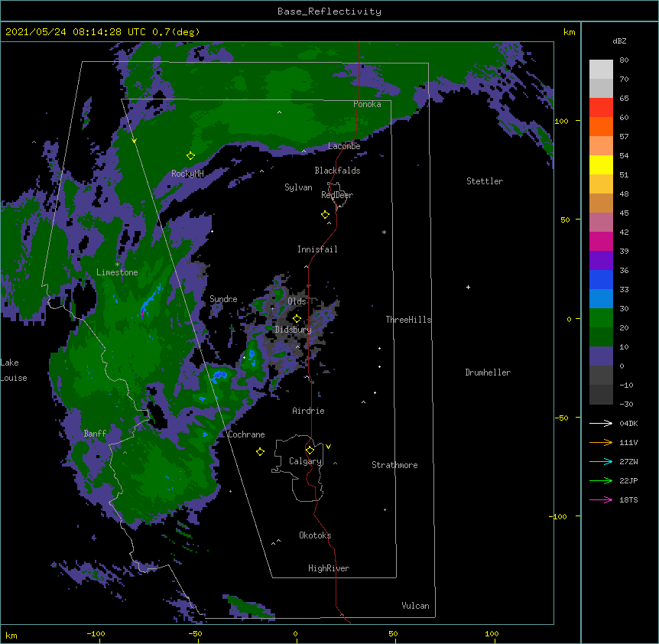
Task: Click the Lake Louise label
Action: 14,370
